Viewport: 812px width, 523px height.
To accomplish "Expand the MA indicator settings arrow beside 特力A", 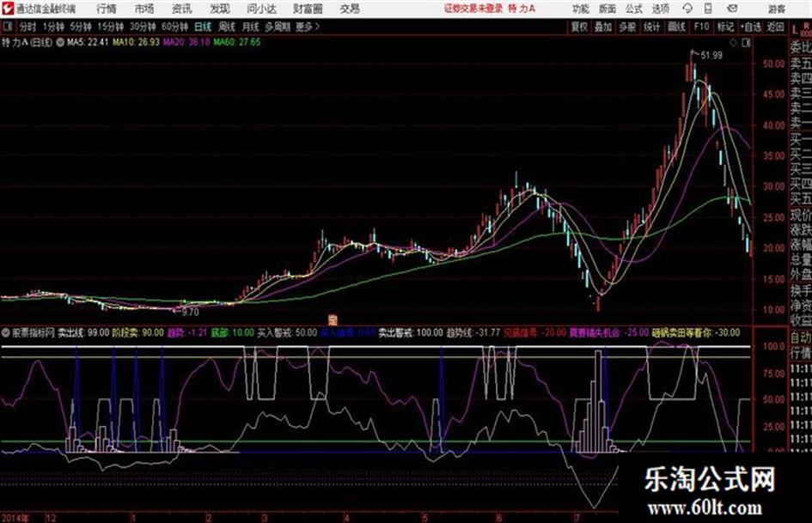I will pos(59,42).
